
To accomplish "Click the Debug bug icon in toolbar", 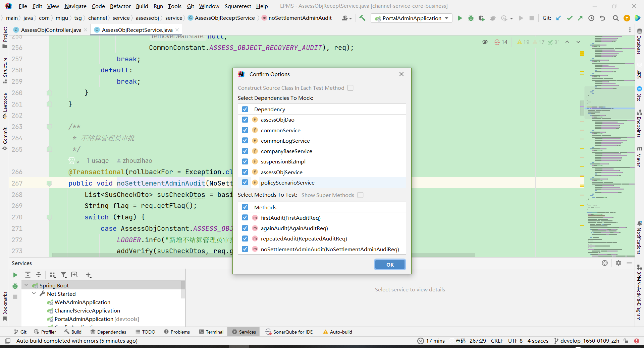I will click(471, 18).
